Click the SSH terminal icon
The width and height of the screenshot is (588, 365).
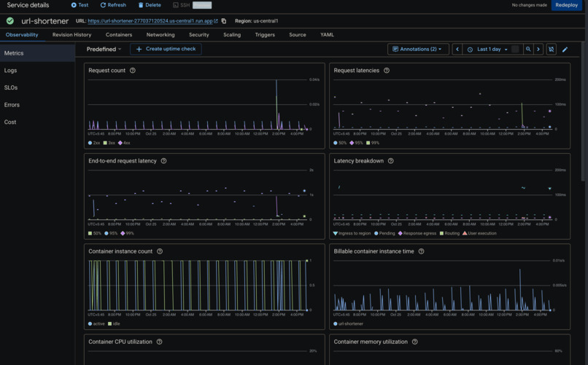[176, 5]
